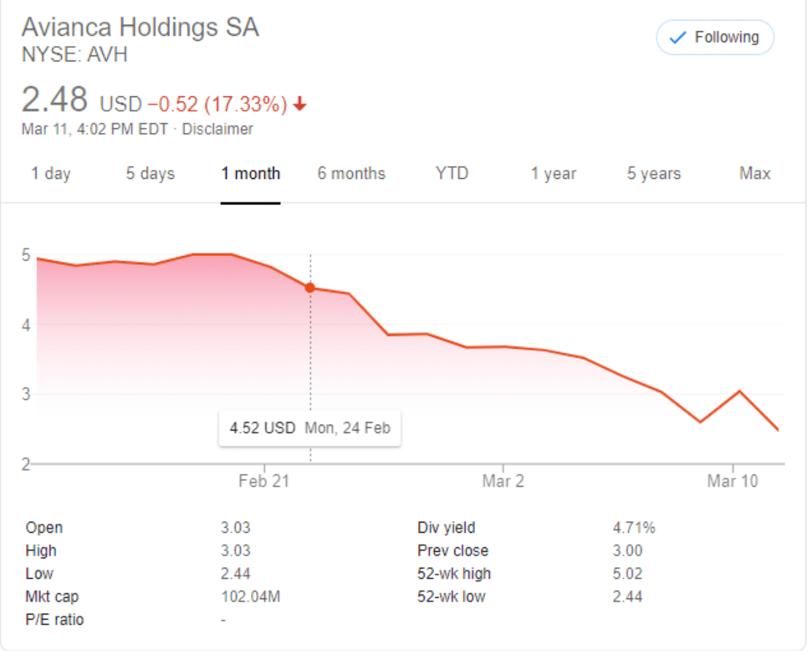The image size is (812, 651).
Task: Switch to the YTD tab
Action: pos(452,174)
